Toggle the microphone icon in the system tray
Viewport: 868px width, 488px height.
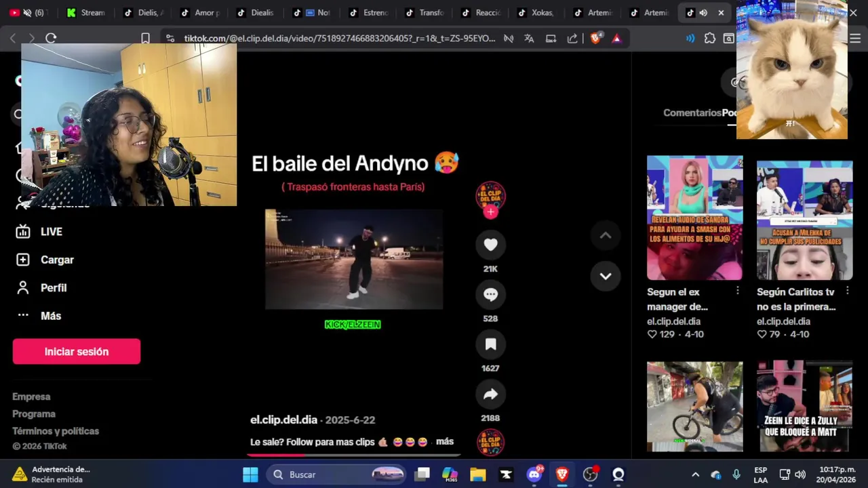pos(736,474)
